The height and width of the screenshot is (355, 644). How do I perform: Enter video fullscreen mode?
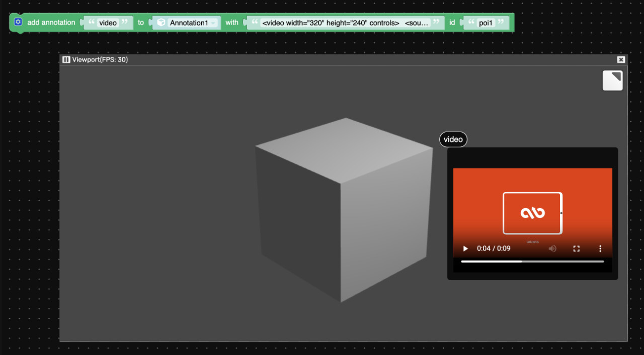pyautogui.click(x=577, y=248)
